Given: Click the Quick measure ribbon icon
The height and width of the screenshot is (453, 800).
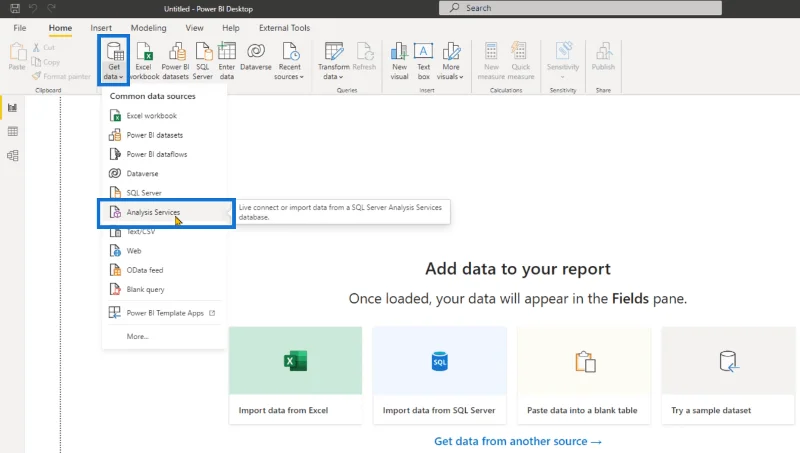Looking at the screenshot, I should tap(520, 61).
